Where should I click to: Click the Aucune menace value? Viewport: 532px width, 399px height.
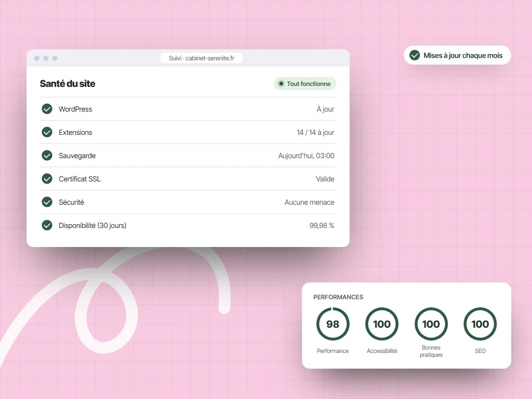point(309,202)
